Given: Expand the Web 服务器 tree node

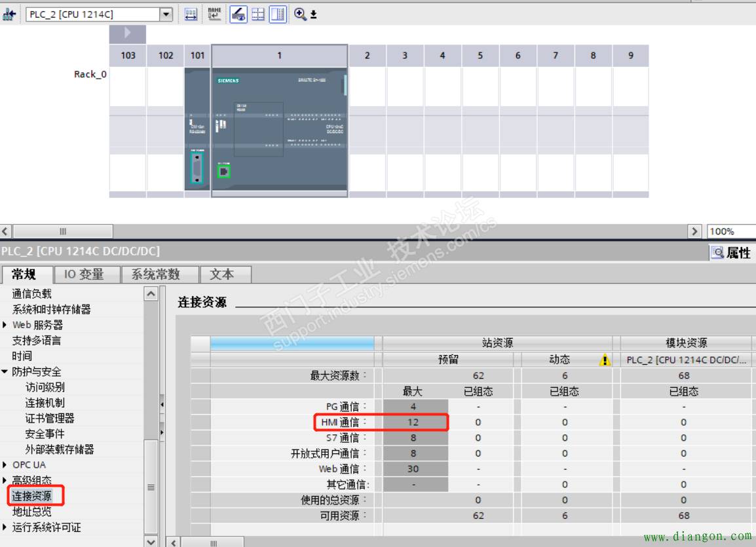Looking at the screenshot, I should [x=5, y=325].
